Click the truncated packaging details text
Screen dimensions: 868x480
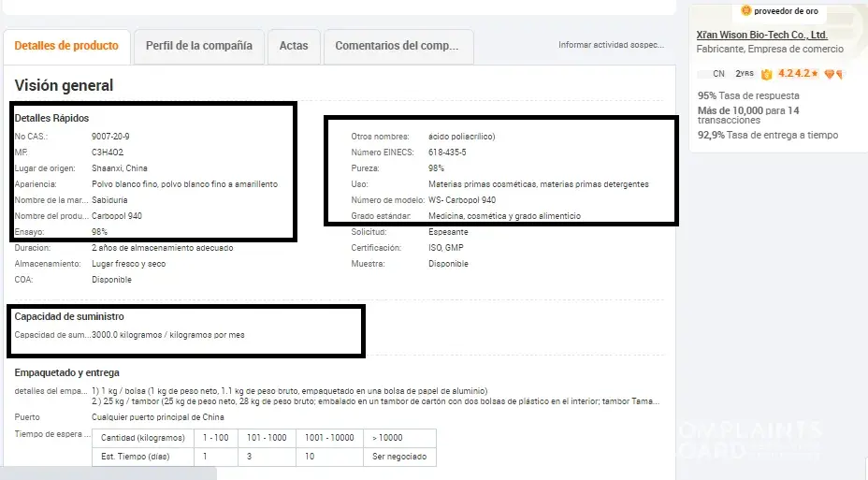(x=374, y=396)
